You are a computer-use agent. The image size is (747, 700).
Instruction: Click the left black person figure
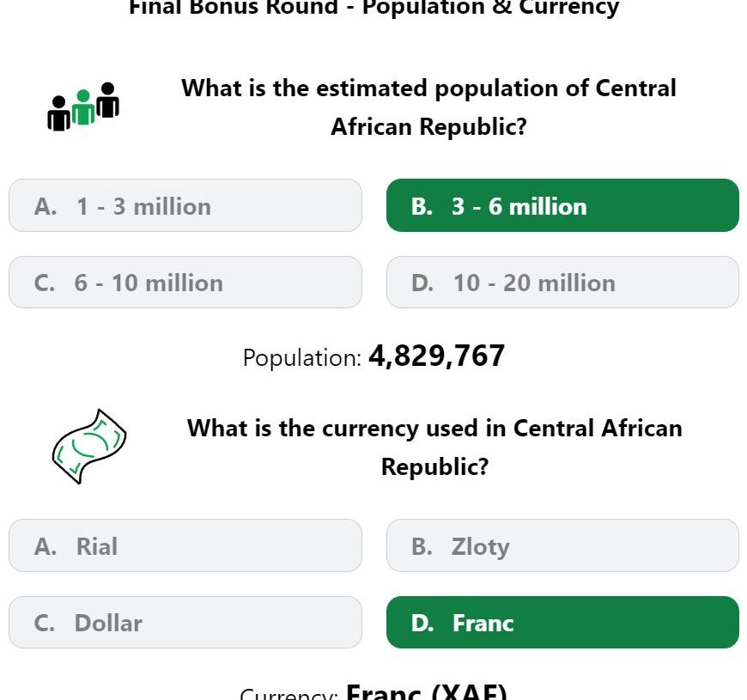[x=58, y=114]
